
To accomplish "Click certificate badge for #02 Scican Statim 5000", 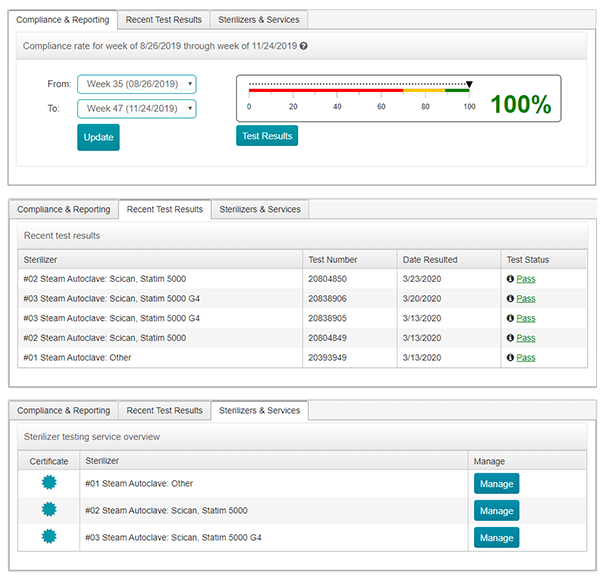I will [x=49, y=510].
